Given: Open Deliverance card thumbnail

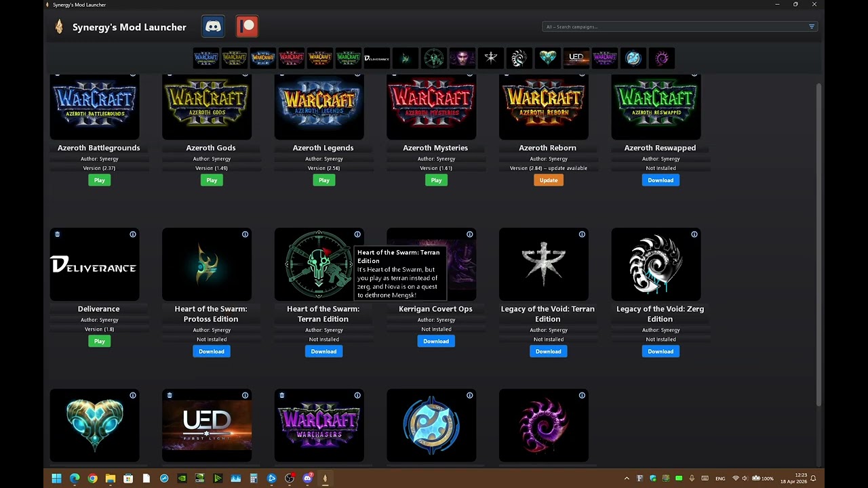Looking at the screenshot, I should [95, 264].
